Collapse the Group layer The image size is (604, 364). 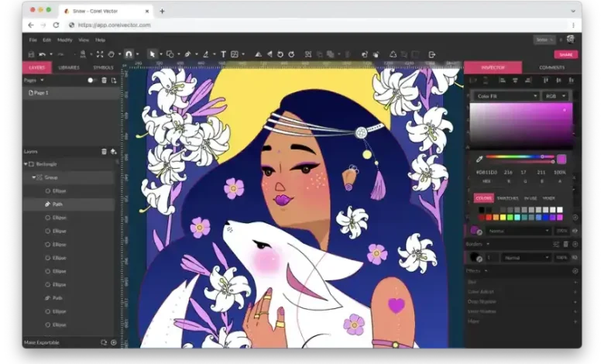[x=33, y=177]
